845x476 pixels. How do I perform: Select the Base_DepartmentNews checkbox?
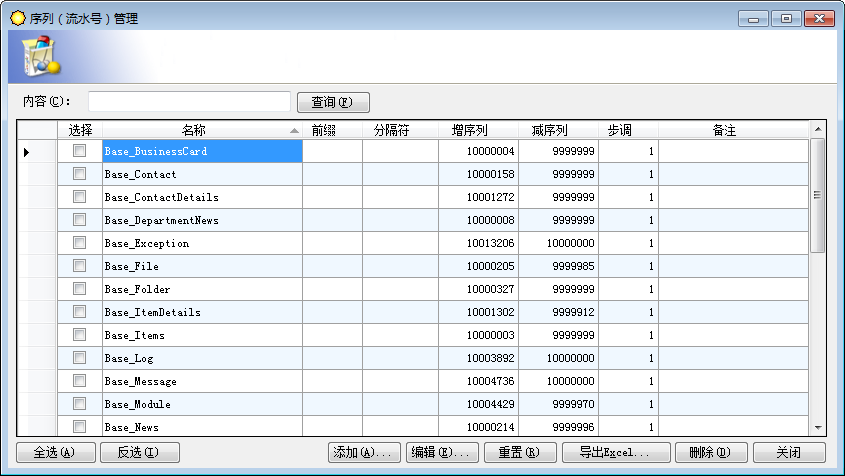(79, 219)
